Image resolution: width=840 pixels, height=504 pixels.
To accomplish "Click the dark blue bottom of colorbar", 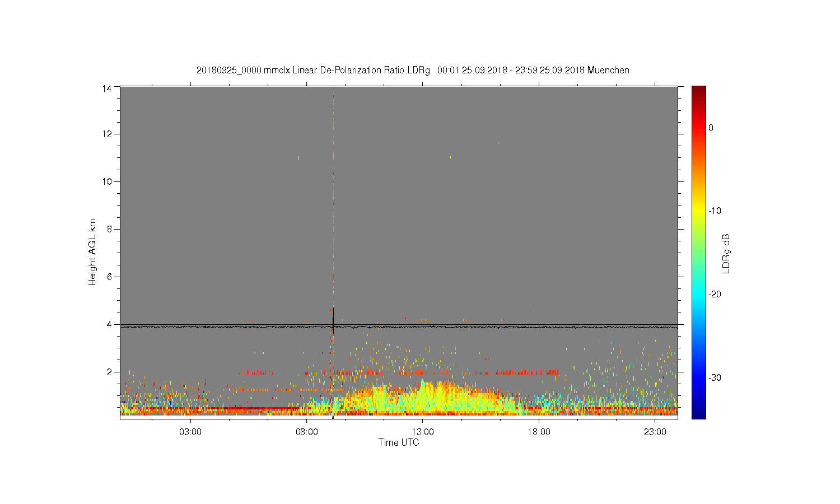I will 699,413.
